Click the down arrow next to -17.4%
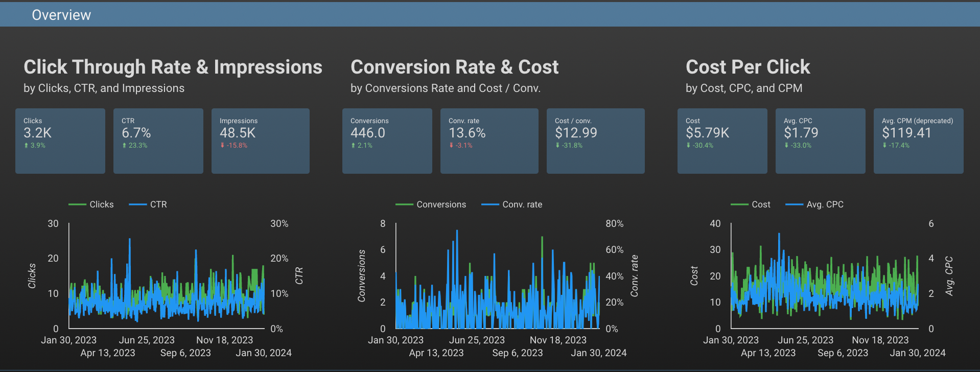The width and height of the screenshot is (980, 372). point(884,146)
